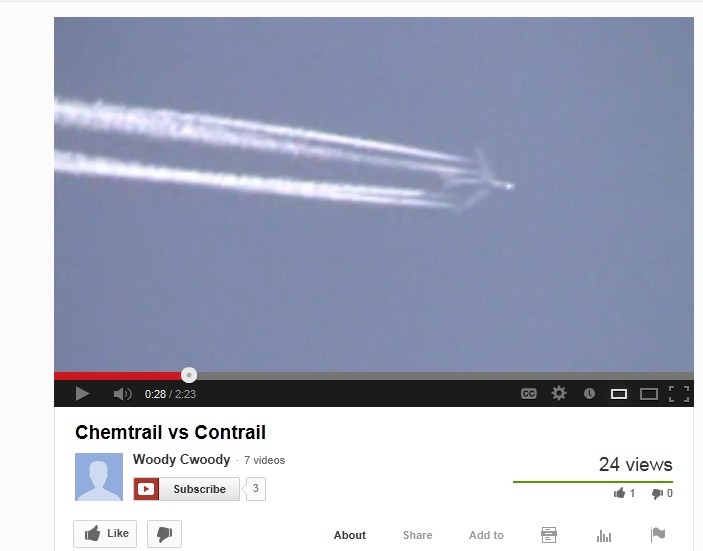Open the transcript icon
The height and width of the screenshot is (551, 703).
[549, 535]
